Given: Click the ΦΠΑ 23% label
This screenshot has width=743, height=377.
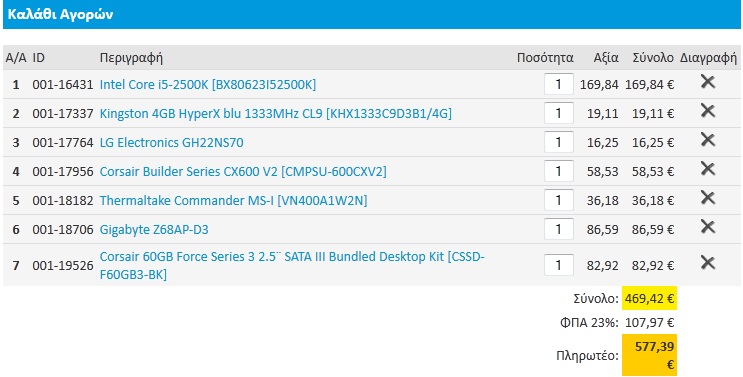Looking at the screenshot, I should (589, 323).
